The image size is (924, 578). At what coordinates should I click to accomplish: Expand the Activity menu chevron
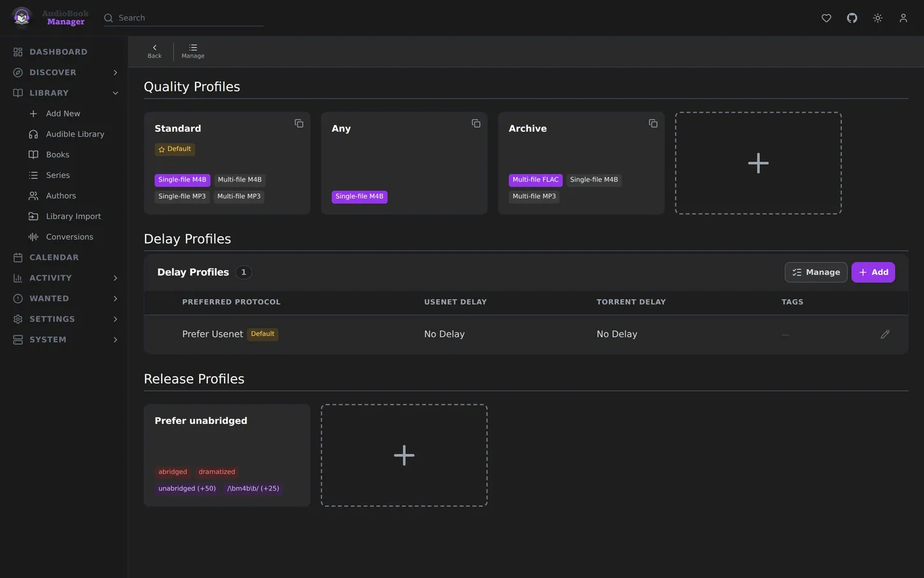[116, 278]
